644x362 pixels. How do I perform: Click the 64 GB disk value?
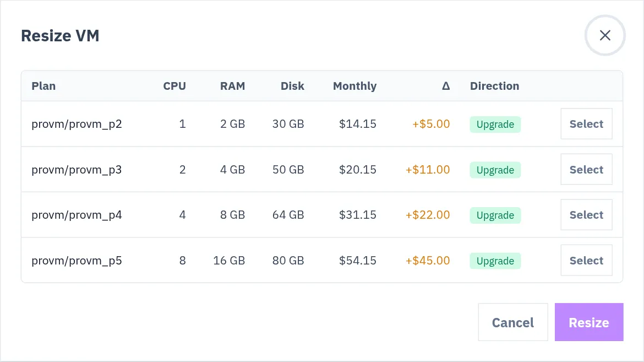(x=288, y=215)
